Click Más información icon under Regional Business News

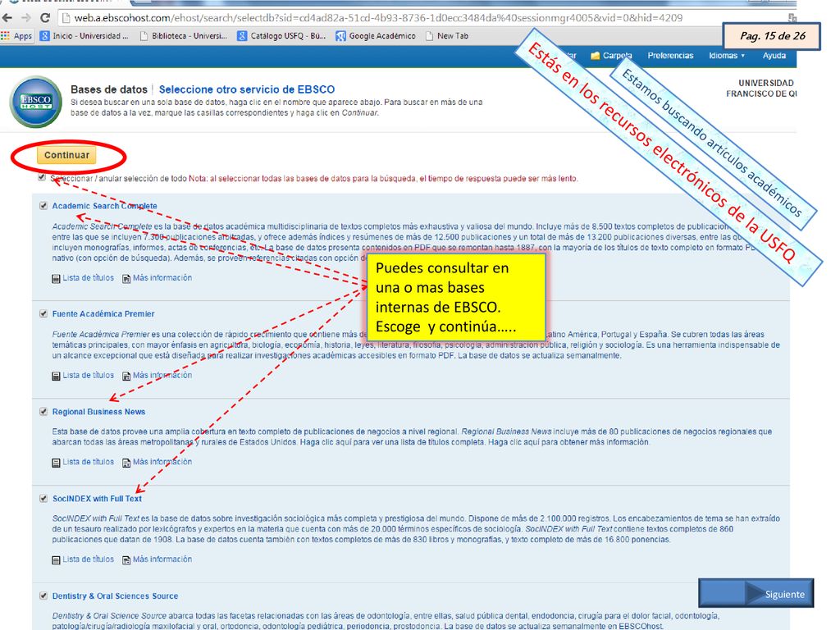[126, 463]
